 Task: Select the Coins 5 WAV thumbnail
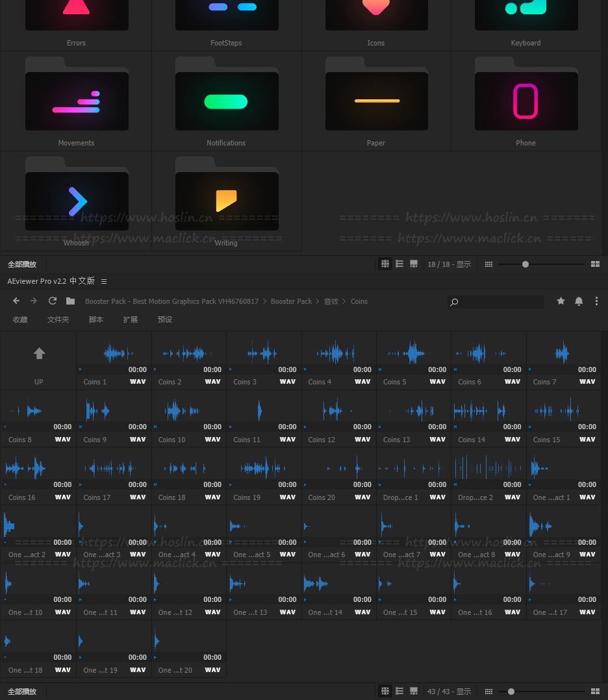pos(414,354)
